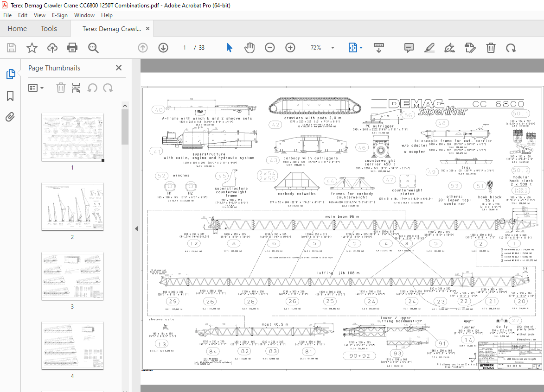The height and width of the screenshot is (392, 544).
Task: Select the page 3 thumbnail
Action: 72,276
